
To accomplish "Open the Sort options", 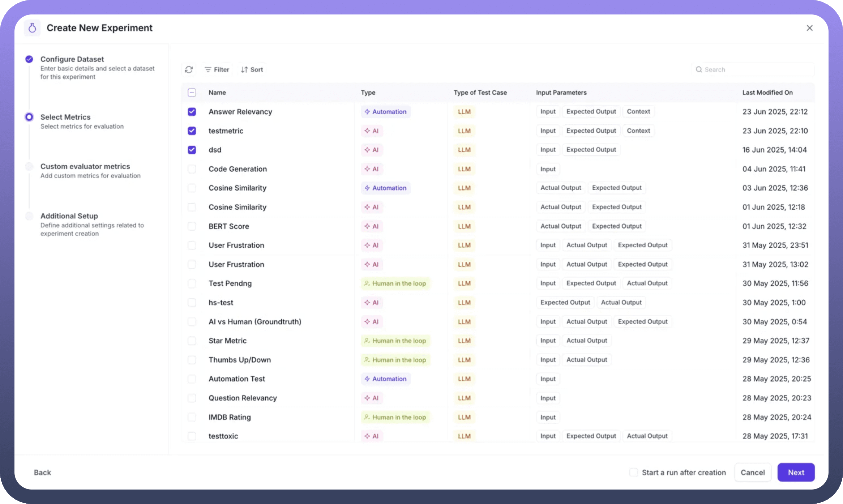I will (252, 69).
